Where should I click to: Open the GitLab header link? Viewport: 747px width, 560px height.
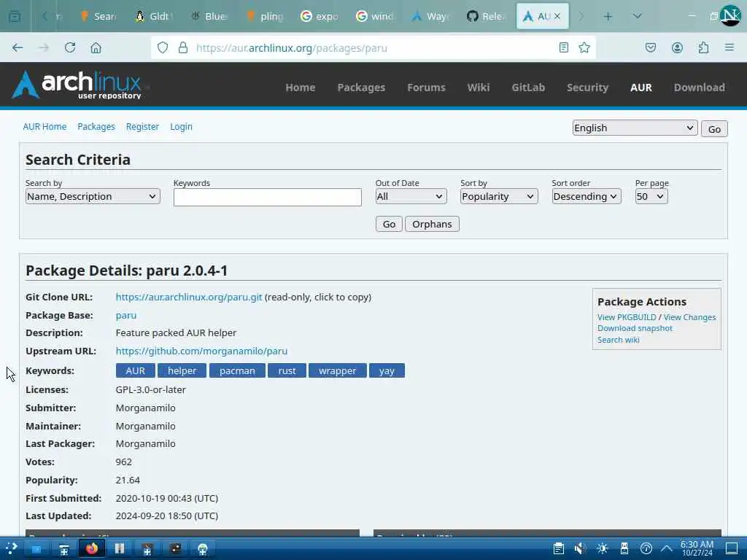[x=528, y=87]
